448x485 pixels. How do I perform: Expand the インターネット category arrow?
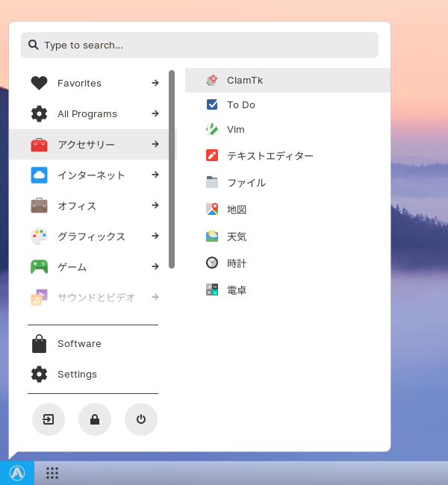click(x=155, y=175)
